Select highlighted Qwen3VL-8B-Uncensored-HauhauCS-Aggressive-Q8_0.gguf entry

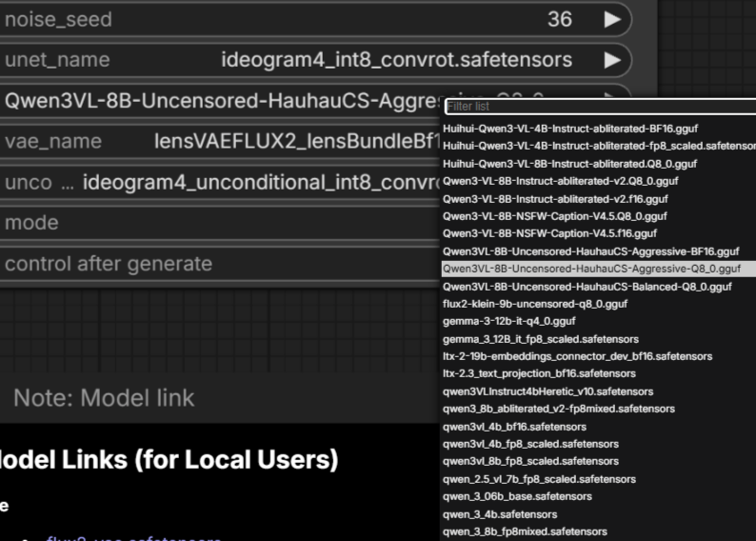tap(599, 269)
